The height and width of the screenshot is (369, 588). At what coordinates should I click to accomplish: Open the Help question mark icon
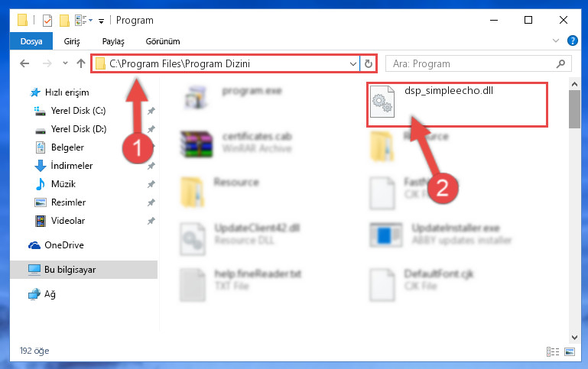(x=572, y=40)
